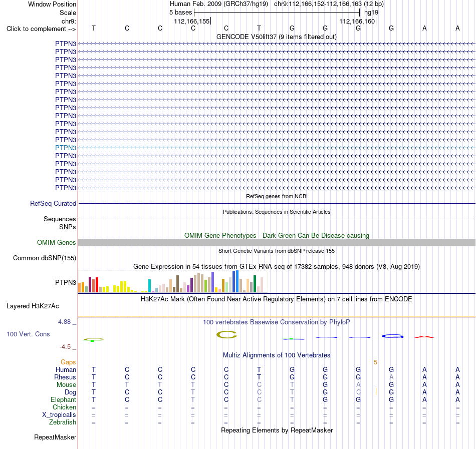476x449 pixels.
Task: Click the OMIM Genes side label
Action: (x=57, y=243)
